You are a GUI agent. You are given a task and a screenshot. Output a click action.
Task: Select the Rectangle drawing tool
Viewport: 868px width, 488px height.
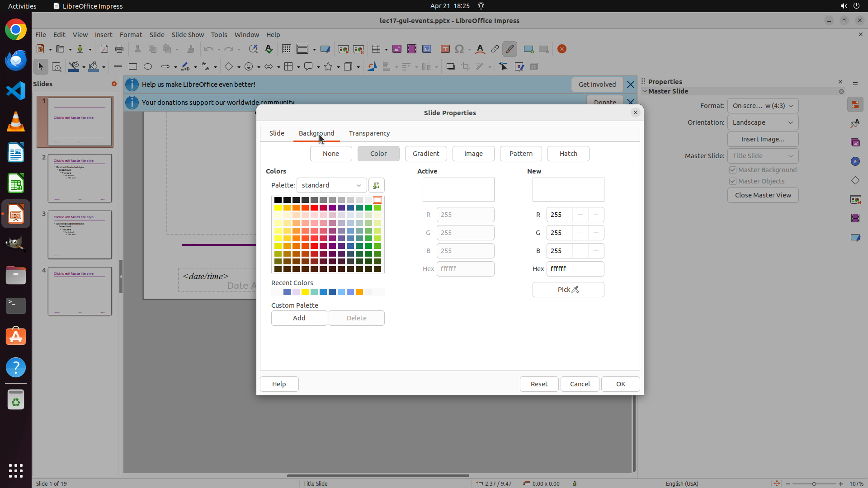click(133, 67)
